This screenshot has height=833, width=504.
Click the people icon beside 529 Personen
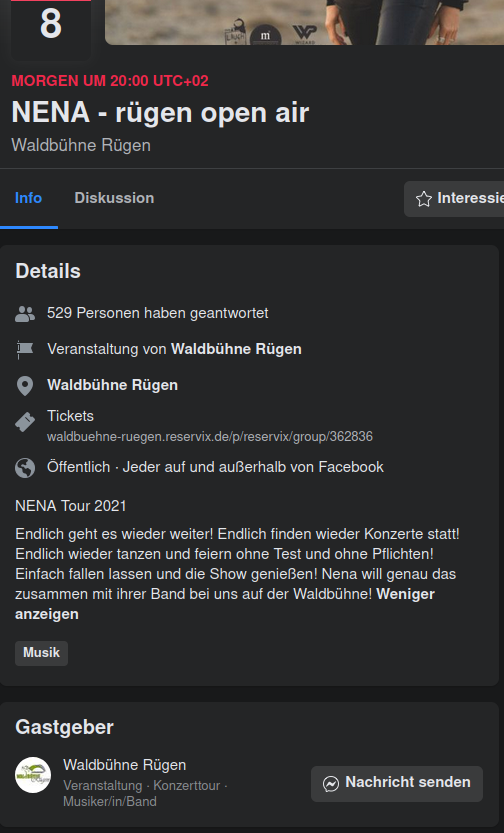pyautogui.click(x=25, y=314)
